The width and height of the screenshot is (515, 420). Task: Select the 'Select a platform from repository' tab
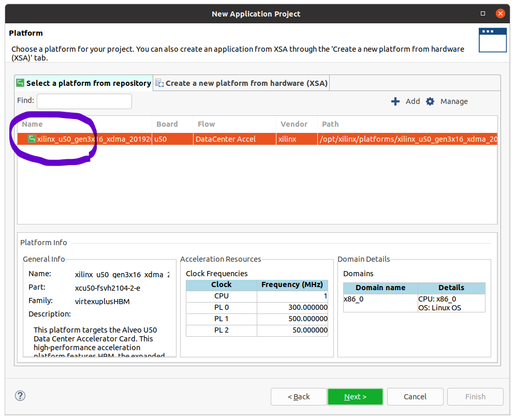tap(88, 83)
